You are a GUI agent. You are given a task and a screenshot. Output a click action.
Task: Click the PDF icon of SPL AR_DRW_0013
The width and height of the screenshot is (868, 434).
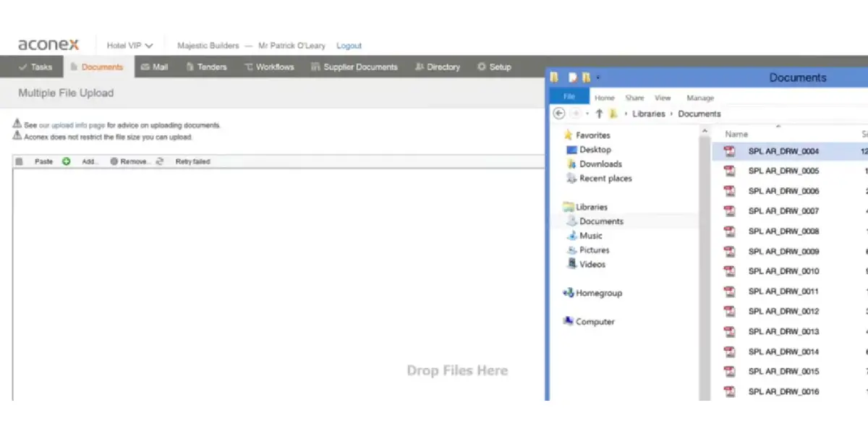point(730,331)
